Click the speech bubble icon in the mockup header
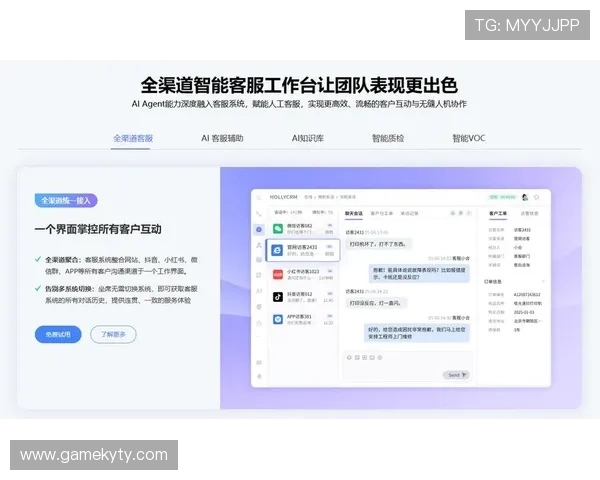600x480 pixels. coord(536,198)
